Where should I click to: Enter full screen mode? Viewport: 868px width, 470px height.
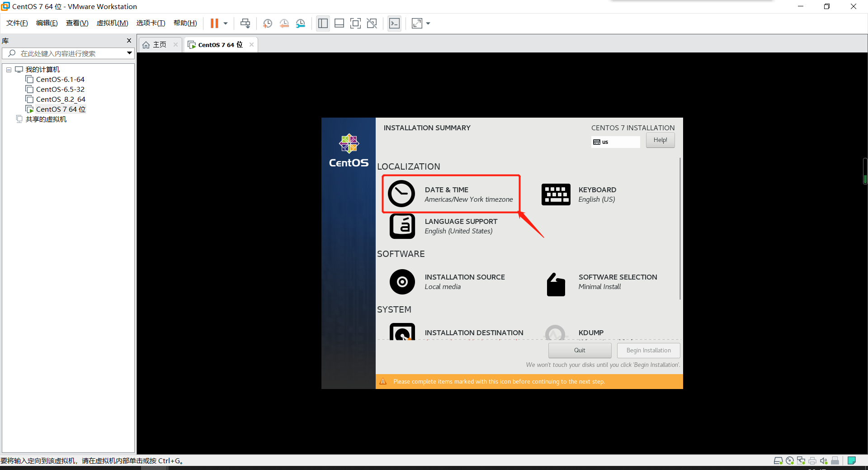click(x=356, y=23)
